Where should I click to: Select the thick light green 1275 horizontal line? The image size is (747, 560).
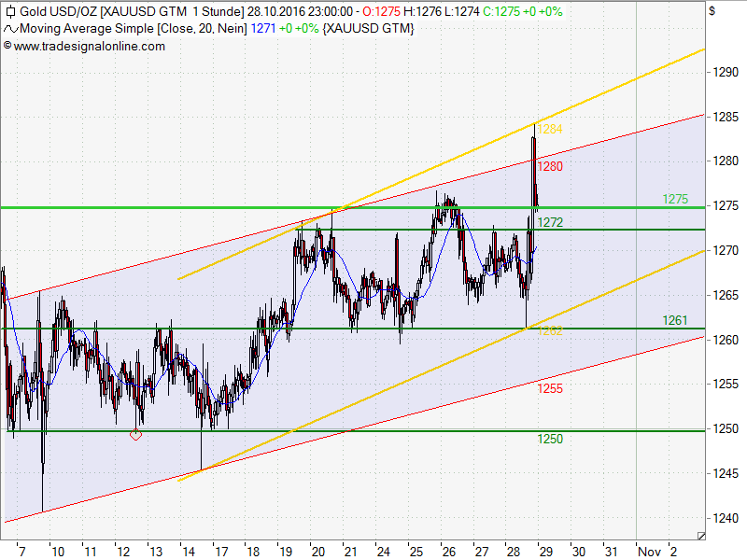(x=353, y=207)
